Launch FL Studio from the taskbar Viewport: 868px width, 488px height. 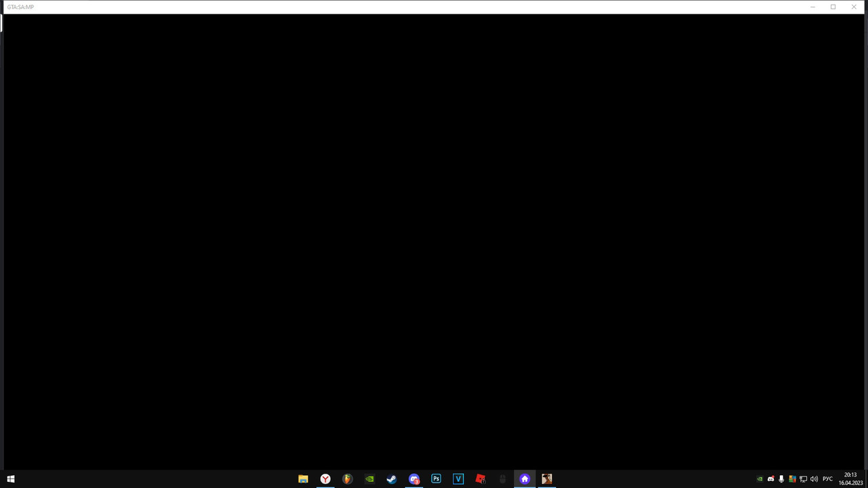click(x=347, y=479)
